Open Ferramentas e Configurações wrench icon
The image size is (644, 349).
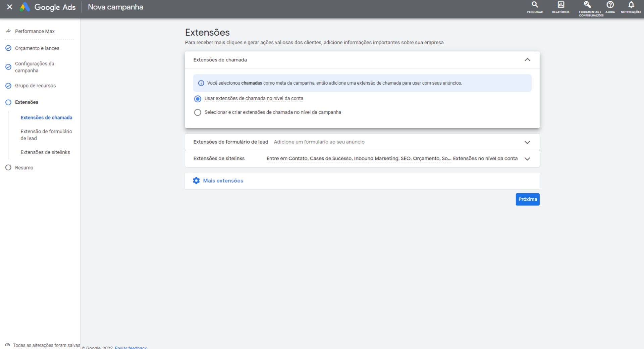(587, 5)
